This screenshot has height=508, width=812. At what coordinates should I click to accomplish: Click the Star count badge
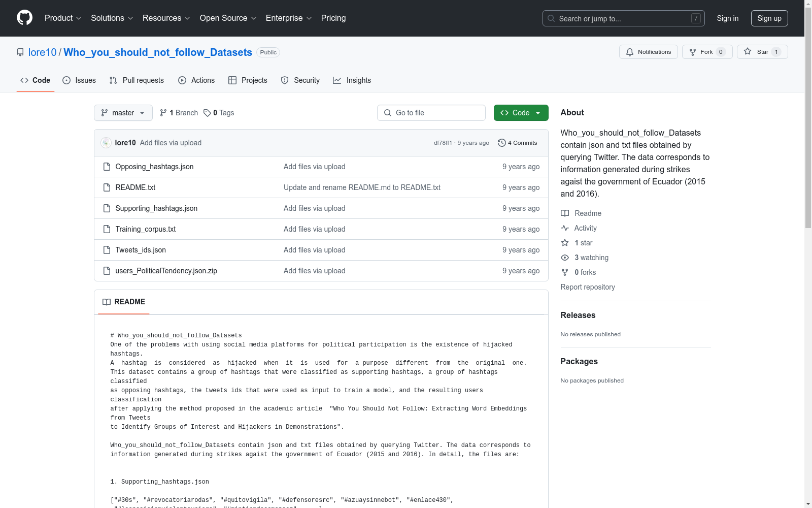(x=776, y=52)
